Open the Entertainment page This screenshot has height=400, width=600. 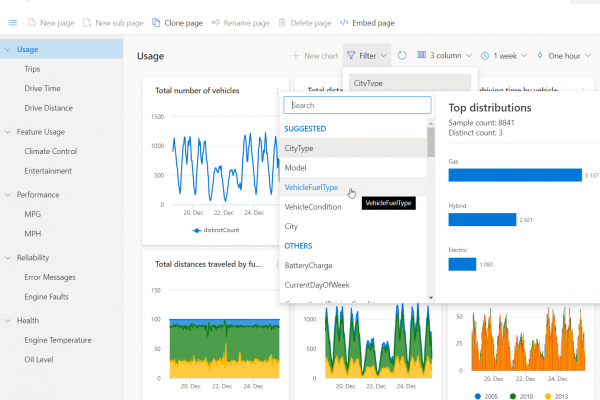point(48,171)
